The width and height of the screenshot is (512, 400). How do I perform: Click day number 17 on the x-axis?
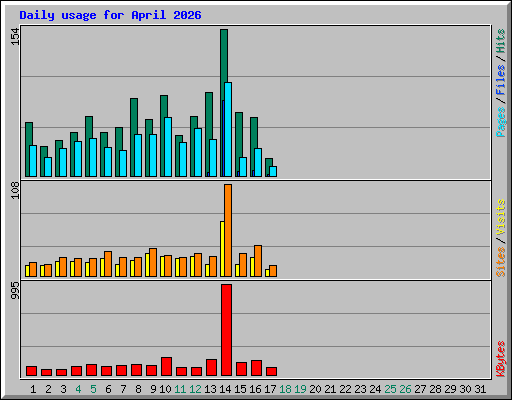270,389
